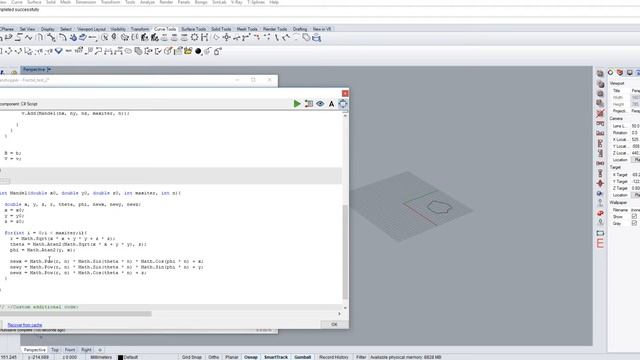Viewport: 640px width, 360px height.
Task: Click the Target Location Place button
Action: pos(636,195)
